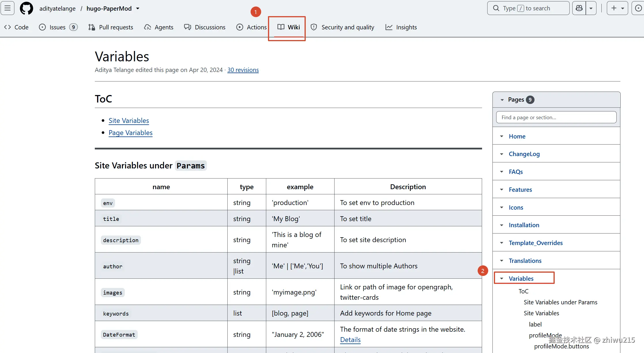Viewport: 644px width, 353px height.
Task: Focus the Type / to search field
Action: point(528,8)
